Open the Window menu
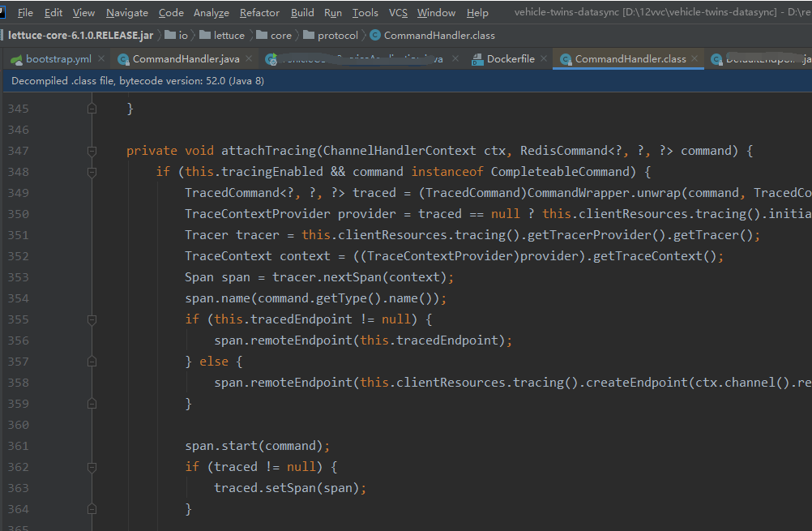 436,12
